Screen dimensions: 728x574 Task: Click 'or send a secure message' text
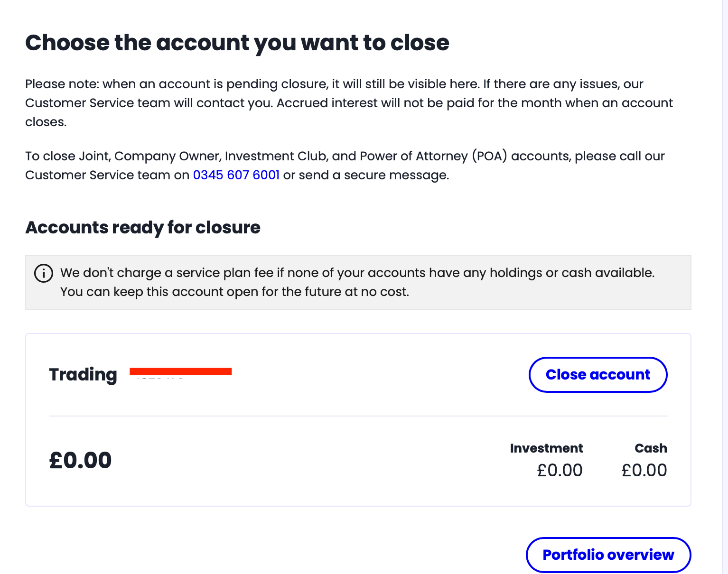(366, 175)
